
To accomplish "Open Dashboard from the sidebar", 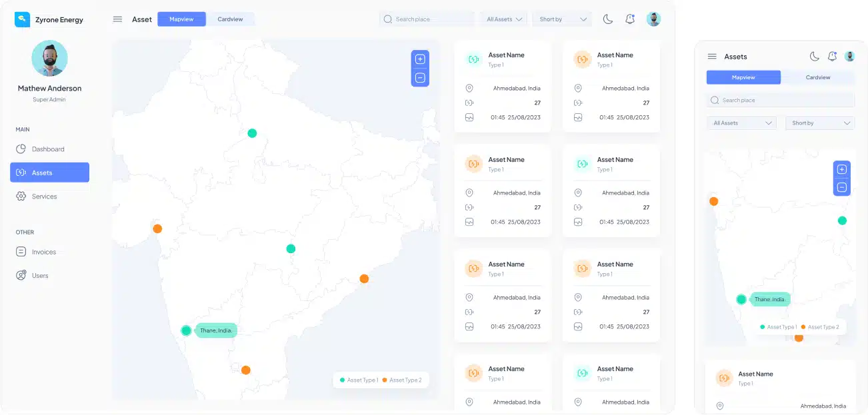I will 48,149.
